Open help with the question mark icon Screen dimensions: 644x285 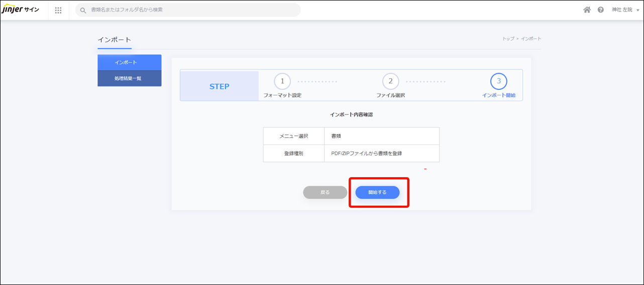click(600, 10)
